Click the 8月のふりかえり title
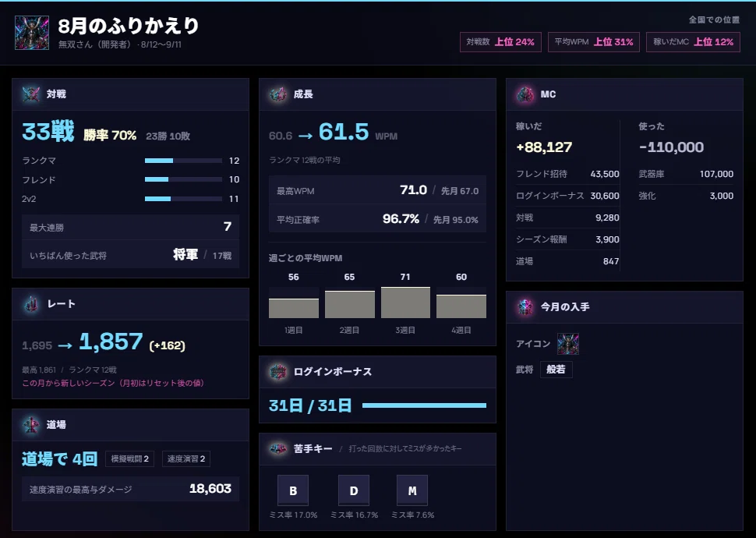Screen dimensions: 756x538 point(129,26)
